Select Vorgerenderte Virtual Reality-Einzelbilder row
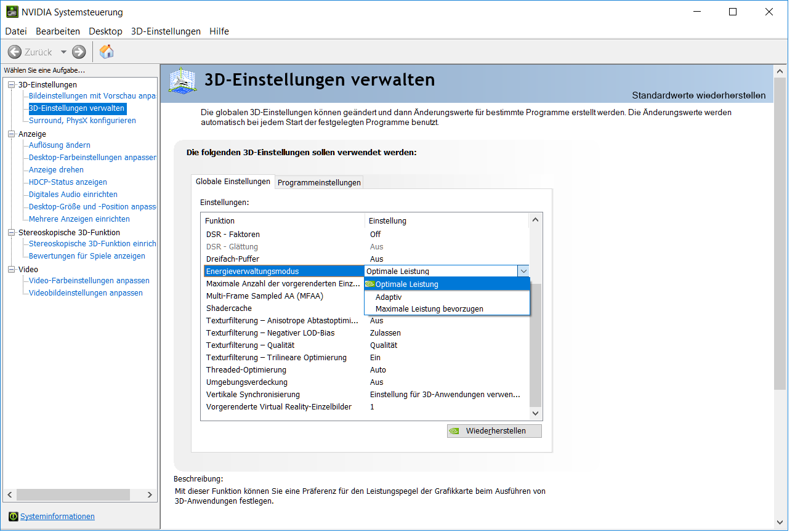The image size is (795, 532). click(x=366, y=406)
